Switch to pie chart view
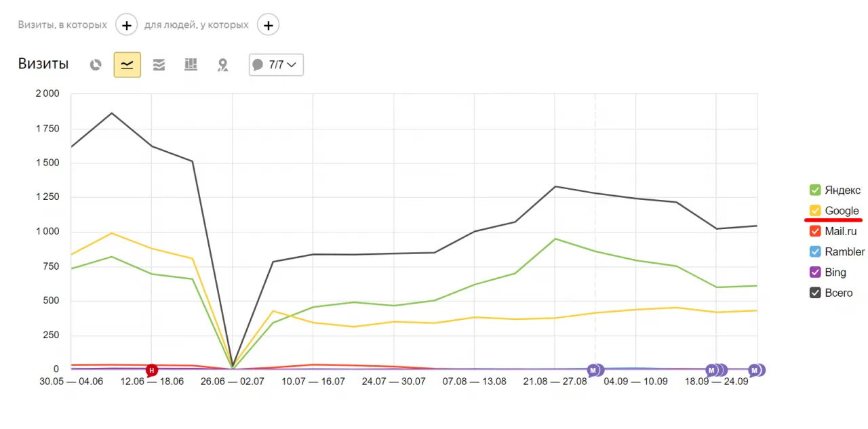The image size is (868, 429). tap(96, 65)
